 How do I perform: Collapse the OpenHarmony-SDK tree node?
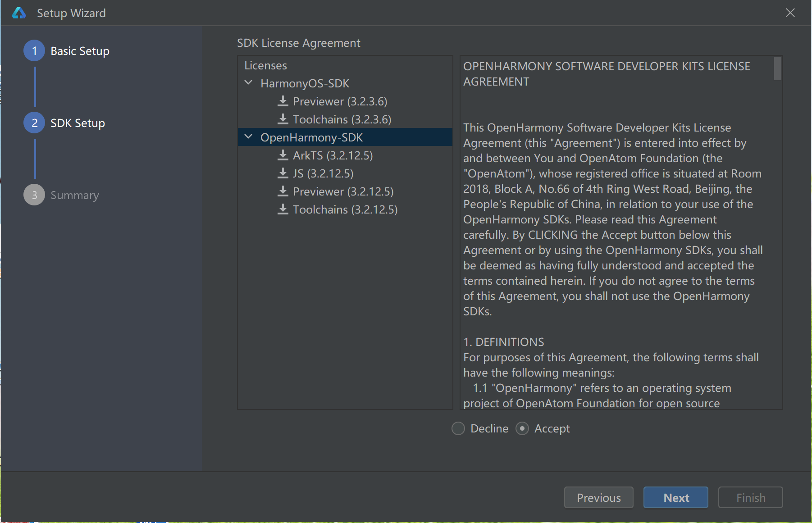coord(248,137)
